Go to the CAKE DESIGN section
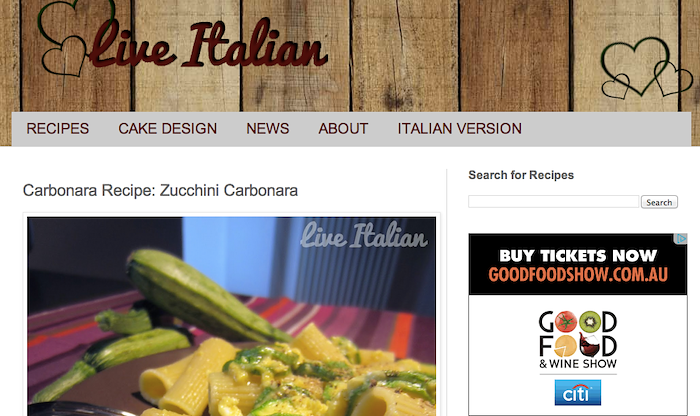Screen dimensions: 700x416 click(167, 129)
